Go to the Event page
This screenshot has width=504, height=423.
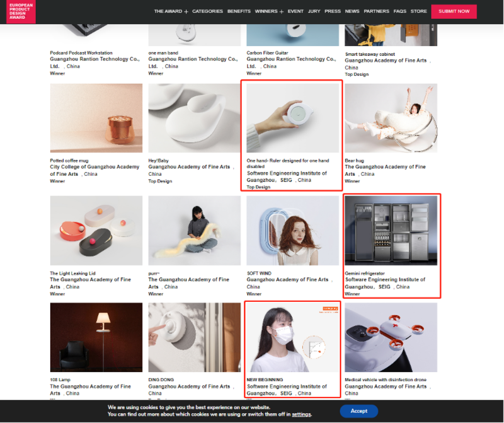pyautogui.click(x=296, y=11)
